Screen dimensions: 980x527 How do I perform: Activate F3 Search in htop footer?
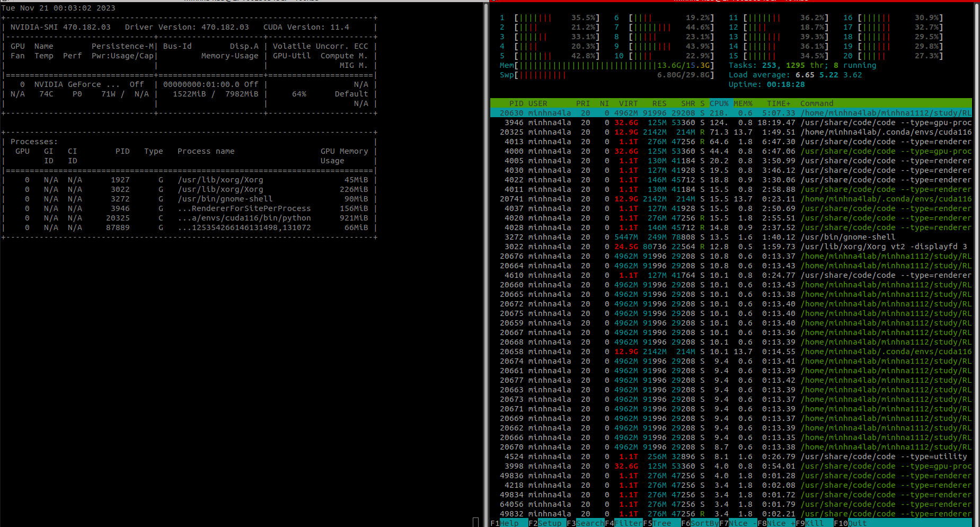585,523
